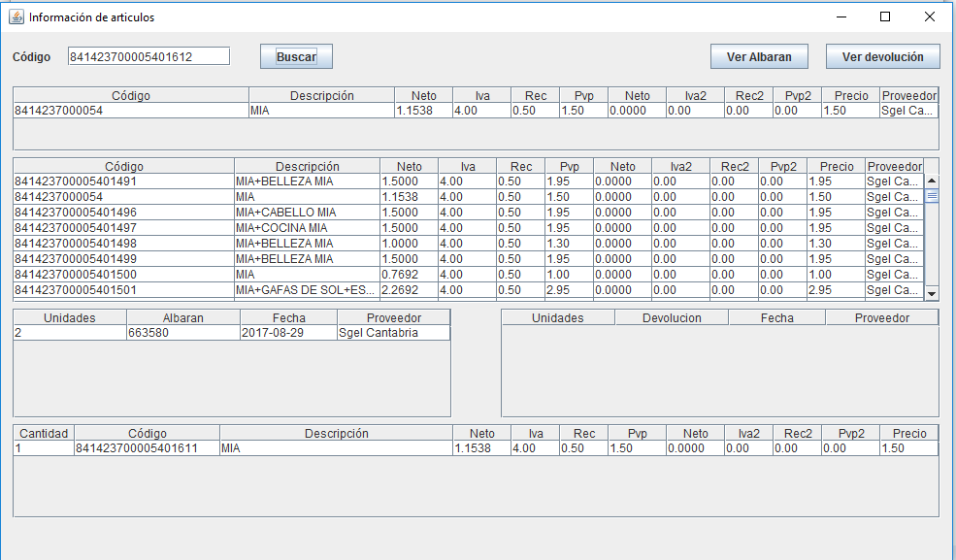Maximize the Información de articulos window
The width and height of the screenshot is (956, 560).
(x=884, y=16)
